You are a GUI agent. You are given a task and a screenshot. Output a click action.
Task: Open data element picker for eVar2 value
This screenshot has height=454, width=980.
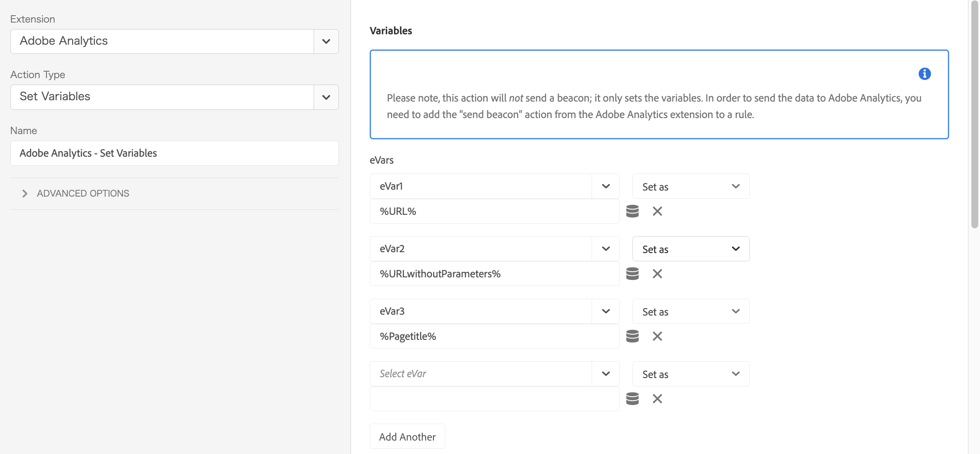[x=632, y=274]
